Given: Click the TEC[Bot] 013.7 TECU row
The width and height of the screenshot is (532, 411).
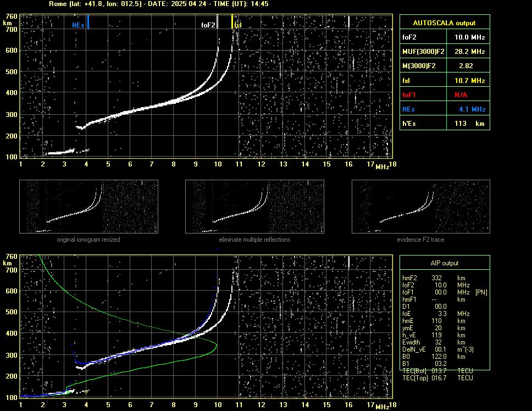Looking at the screenshot, I should tap(437, 371).
